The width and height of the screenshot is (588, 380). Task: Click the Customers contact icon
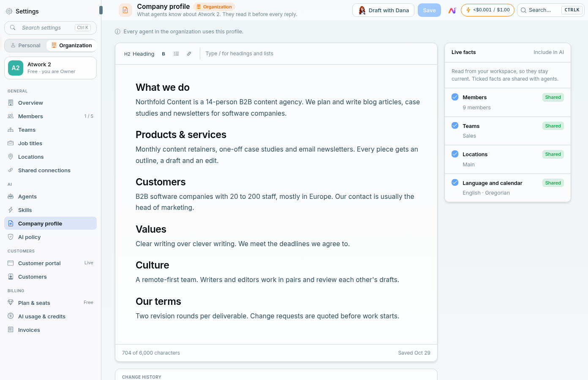tap(11, 277)
